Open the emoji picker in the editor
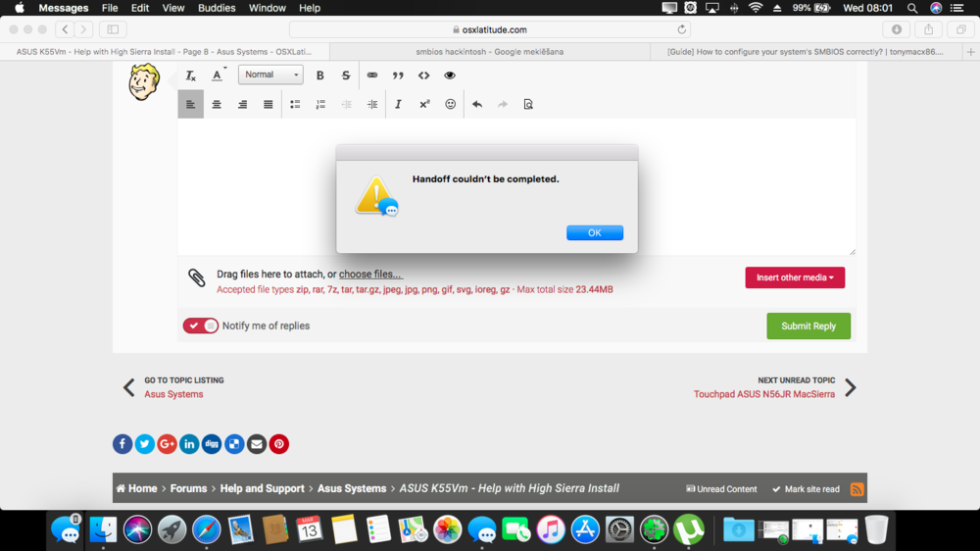 pyautogui.click(x=451, y=104)
